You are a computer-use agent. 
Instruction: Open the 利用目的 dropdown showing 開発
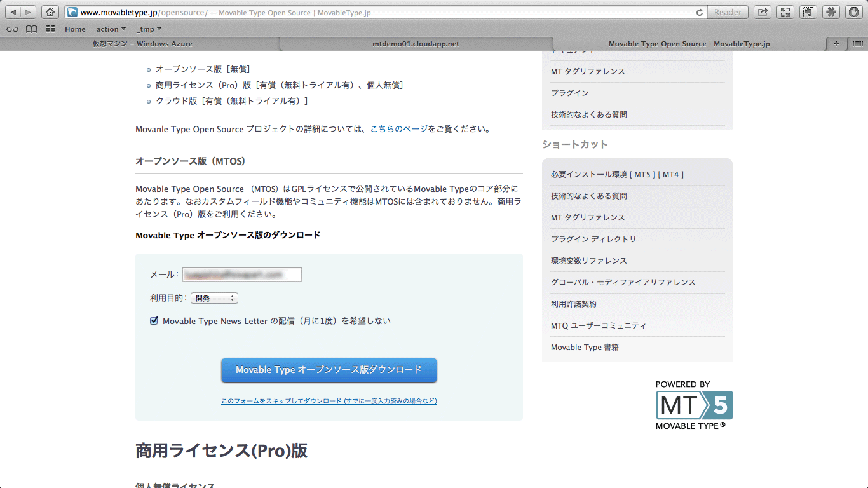pos(214,298)
